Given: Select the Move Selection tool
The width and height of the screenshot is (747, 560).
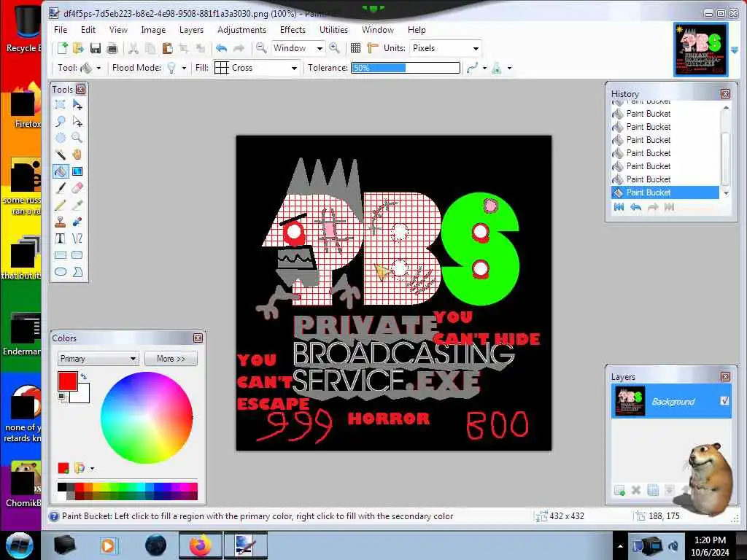Looking at the screenshot, I should 77,122.
